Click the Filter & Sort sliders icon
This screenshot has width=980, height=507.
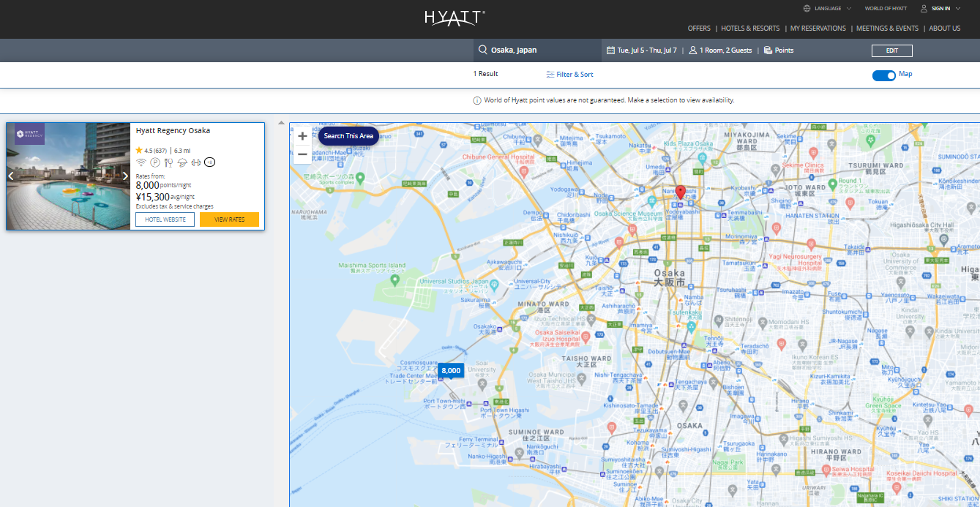click(549, 74)
